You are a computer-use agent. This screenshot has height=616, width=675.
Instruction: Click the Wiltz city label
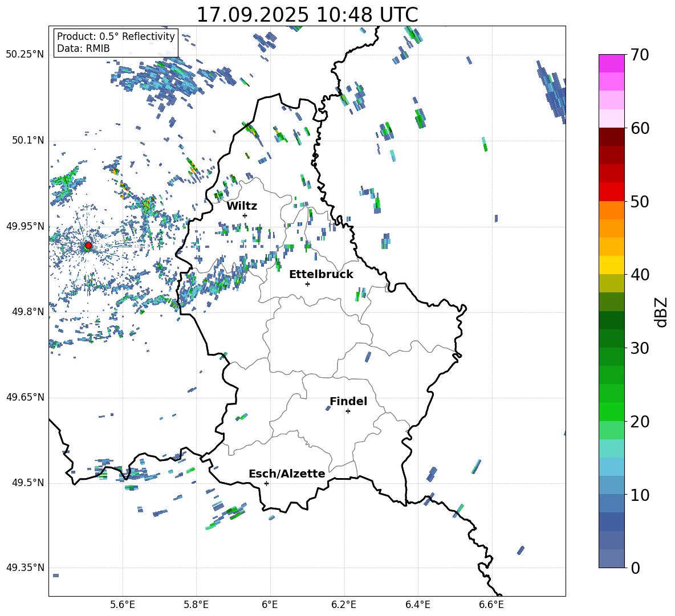[242, 206]
